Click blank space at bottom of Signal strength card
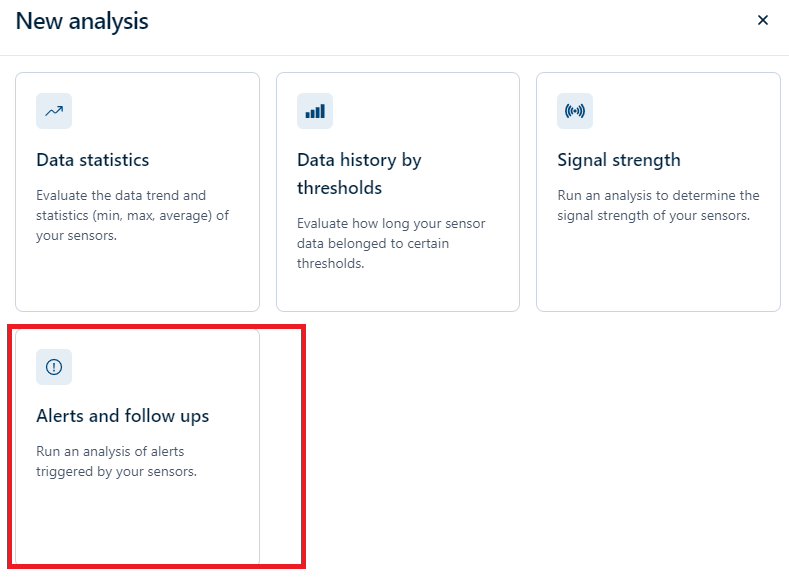The image size is (789, 581). 658,272
